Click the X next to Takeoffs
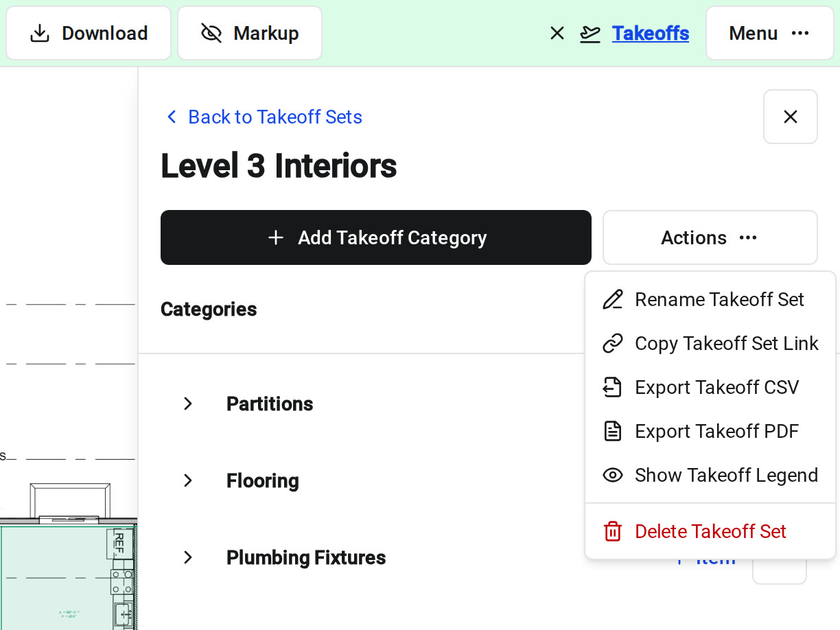The width and height of the screenshot is (840, 630). 557,33
